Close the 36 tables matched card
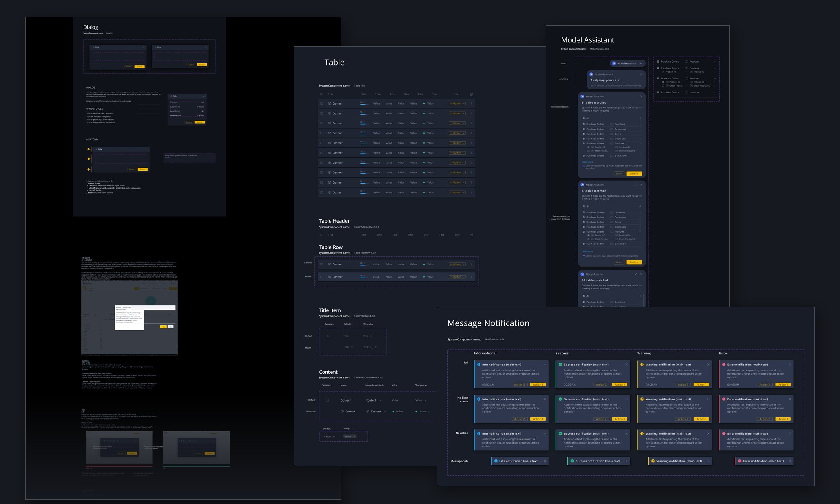The width and height of the screenshot is (840, 504). tap(641, 274)
